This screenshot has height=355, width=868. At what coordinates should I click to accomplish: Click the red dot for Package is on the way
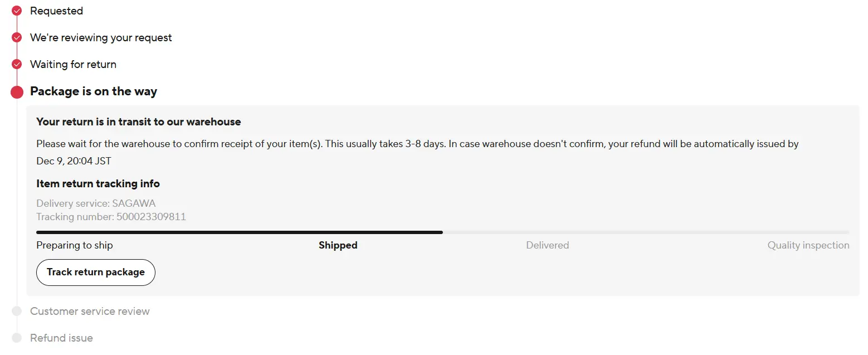17,91
